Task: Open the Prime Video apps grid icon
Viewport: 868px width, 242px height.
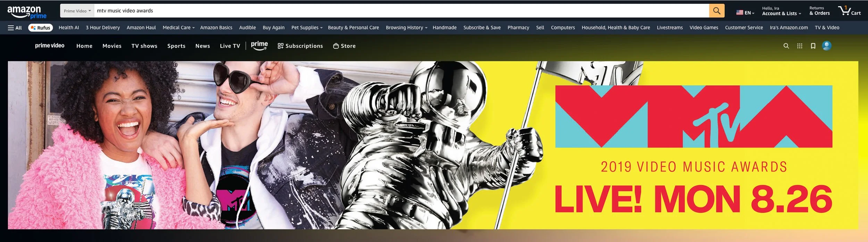Action: 800,46
